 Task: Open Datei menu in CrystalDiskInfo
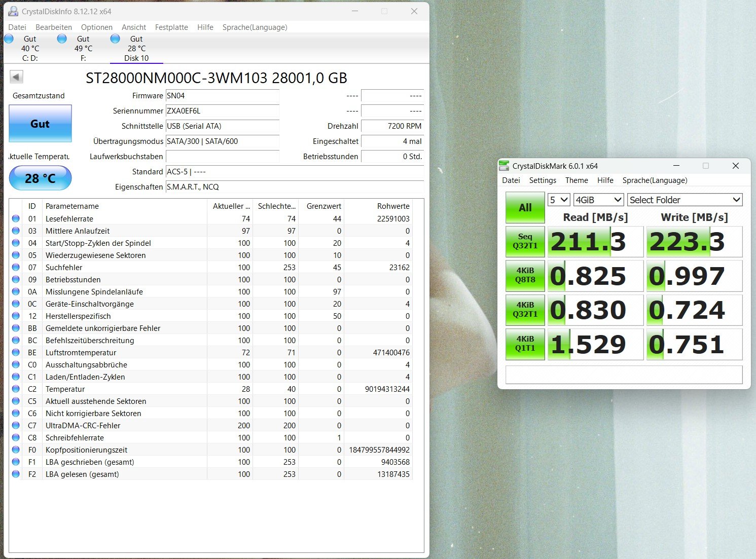(x=17, y=27)
